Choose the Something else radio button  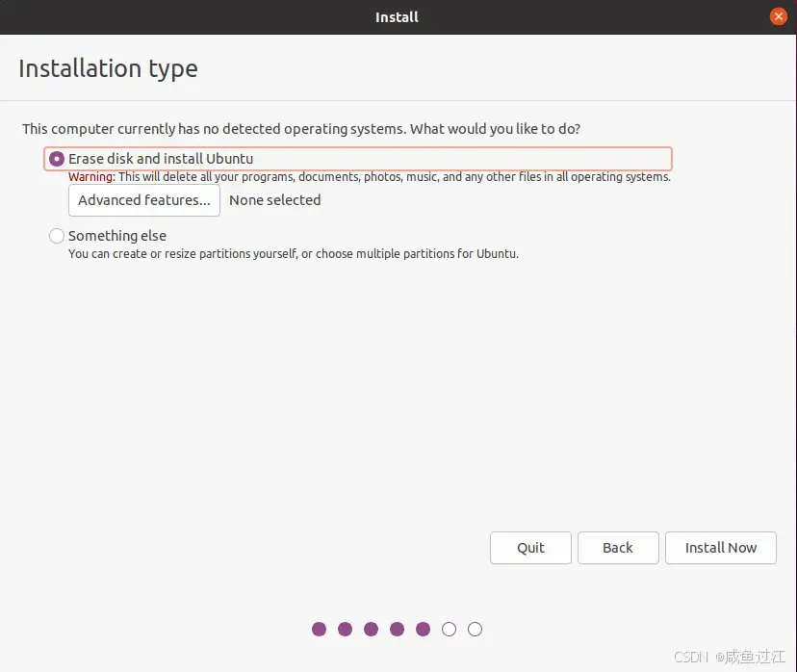click(x=57, y=236)
